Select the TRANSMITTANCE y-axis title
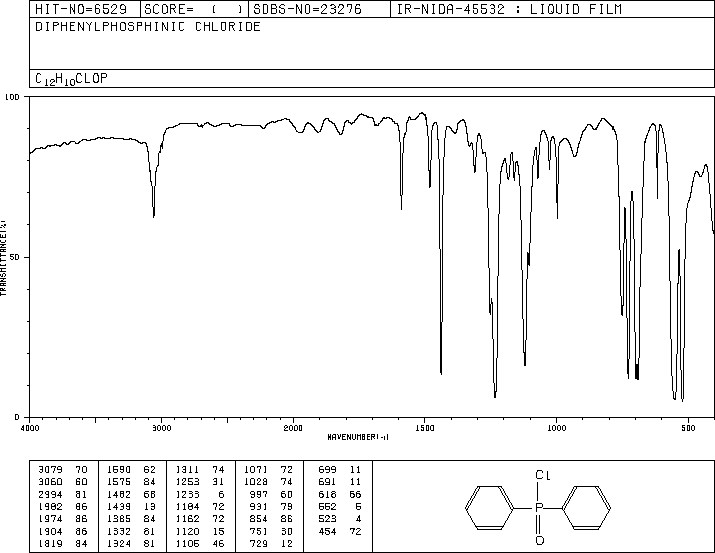Viewport: 715px width, 553px height. tap(3, 258)
